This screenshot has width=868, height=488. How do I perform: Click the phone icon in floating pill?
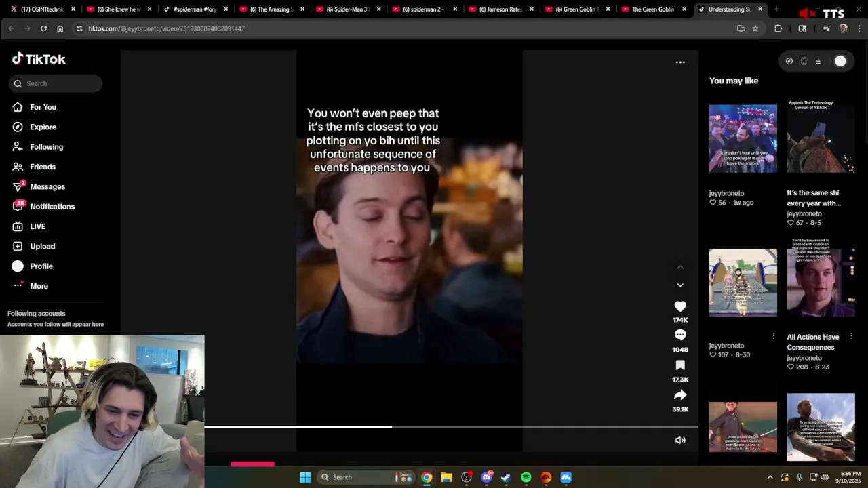804,61
